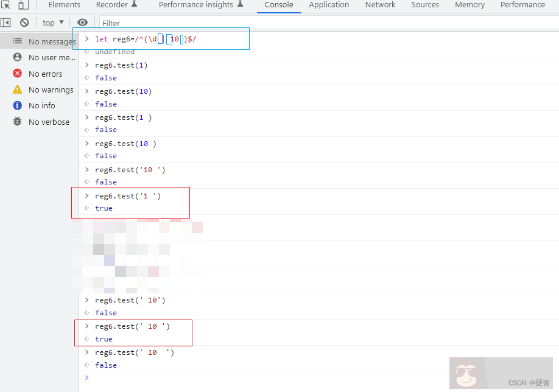Select the No messages sidebar item
Screen dimensions: 559x392
click(51, 41)
